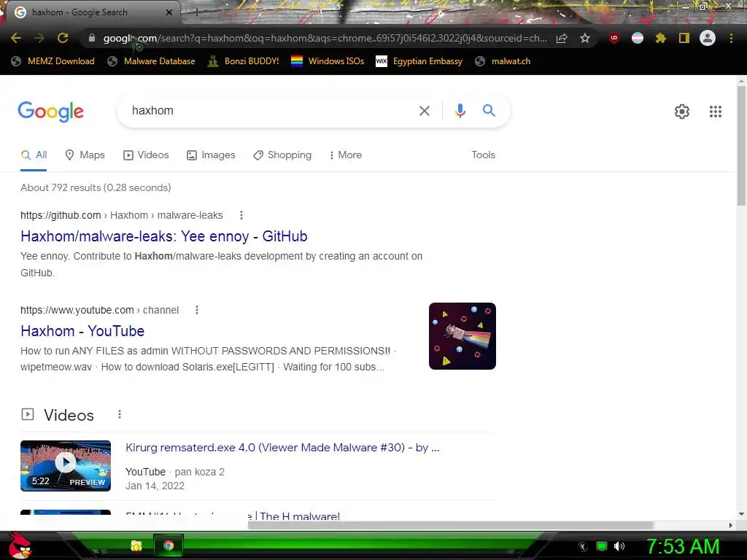Click the github.com › Haxhom › malware-leaks breadcrumb
747x560 pixels.
pos(122,215)
